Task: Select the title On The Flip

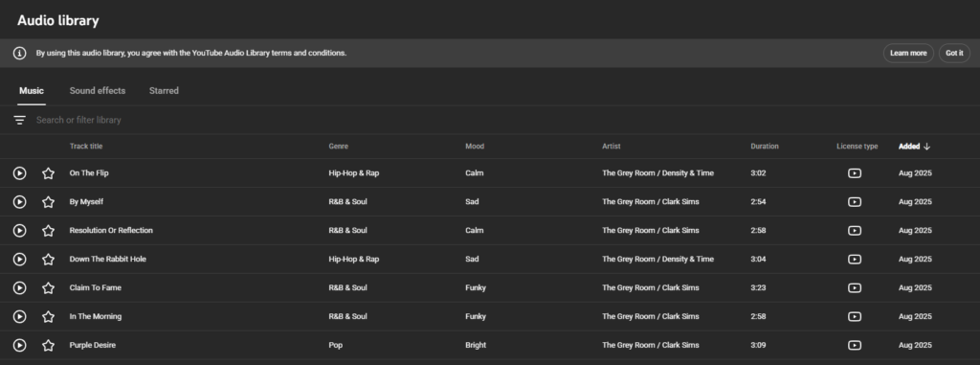Action: click(89, 173)
